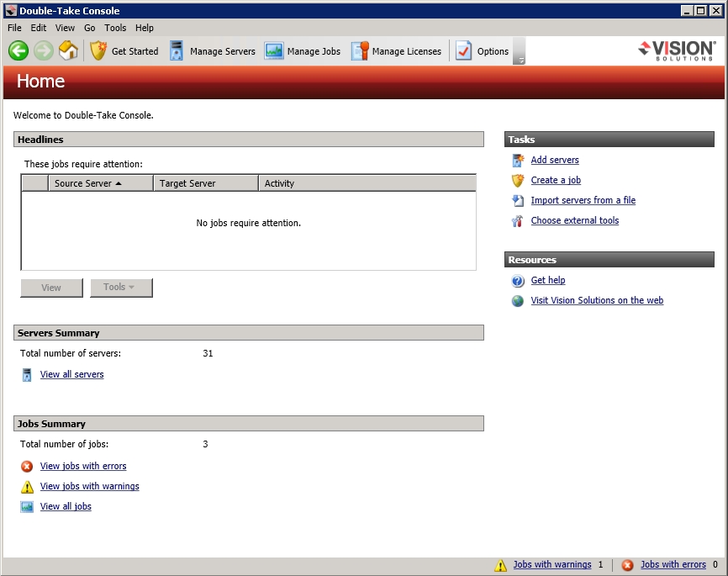Click the Get Started shield icon
The width and height of the screenshot is (728, 576).
(x=98, y=50)
